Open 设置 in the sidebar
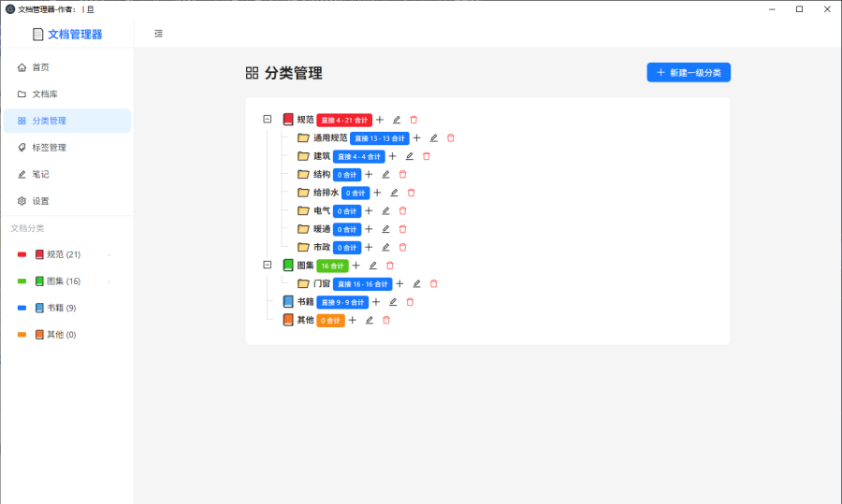The image size is (842, 504). point(67,201)
